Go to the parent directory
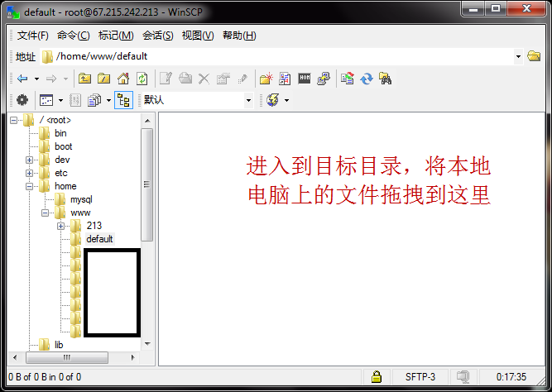Screen dimensions: 552x392 coord(85,79)
